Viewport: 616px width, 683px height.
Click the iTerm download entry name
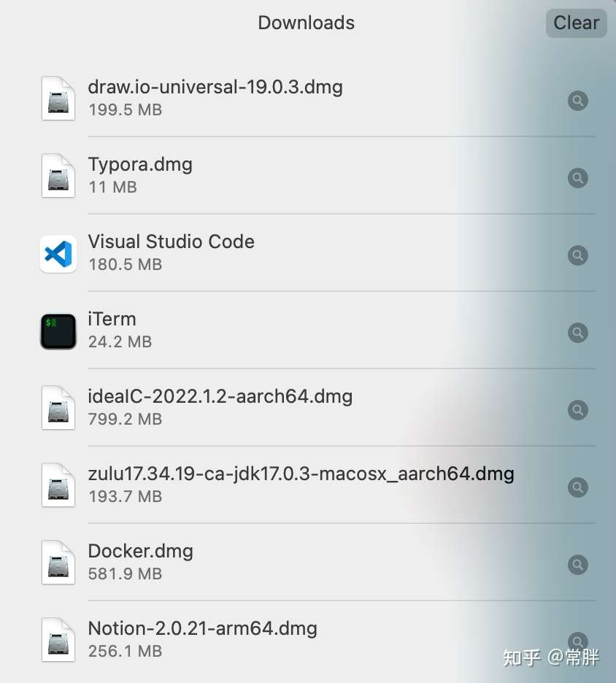(112, 319)
